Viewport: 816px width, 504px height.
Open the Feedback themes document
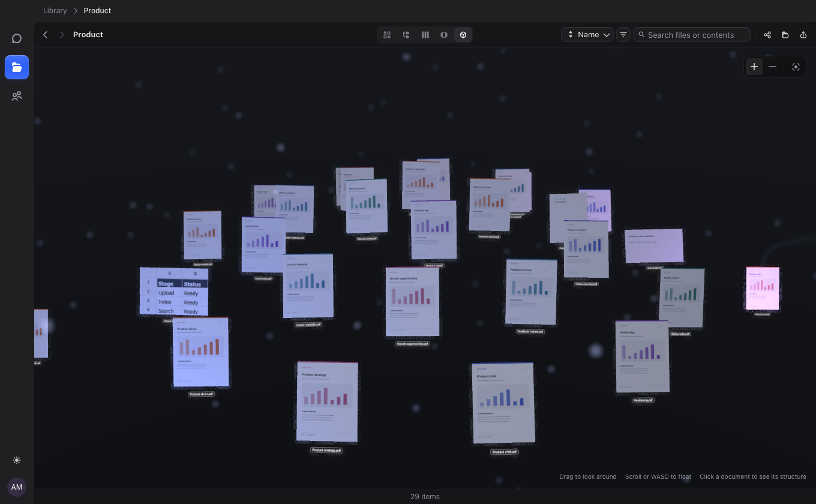[x=530, y=292]
